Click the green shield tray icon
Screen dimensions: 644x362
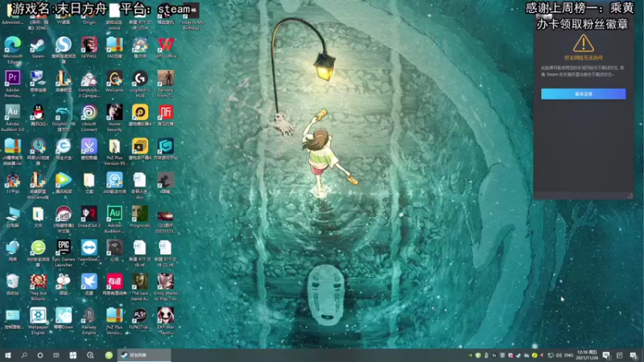pyautogui.click(x=478, y=356)
